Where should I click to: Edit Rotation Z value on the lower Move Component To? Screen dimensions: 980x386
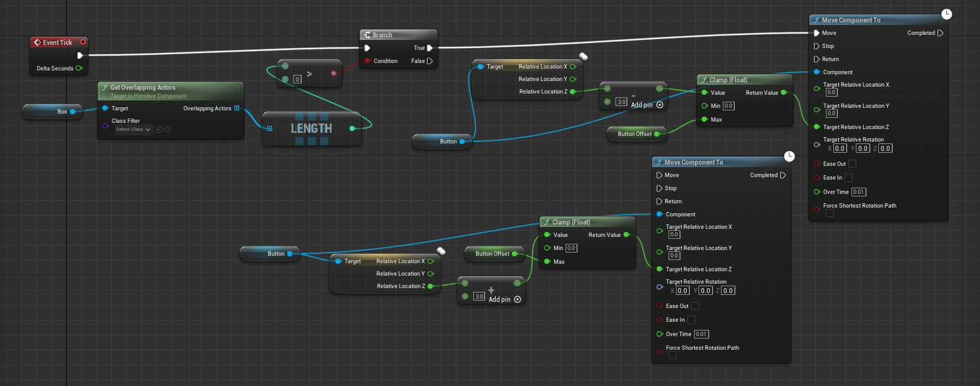(x=728, y=291)
